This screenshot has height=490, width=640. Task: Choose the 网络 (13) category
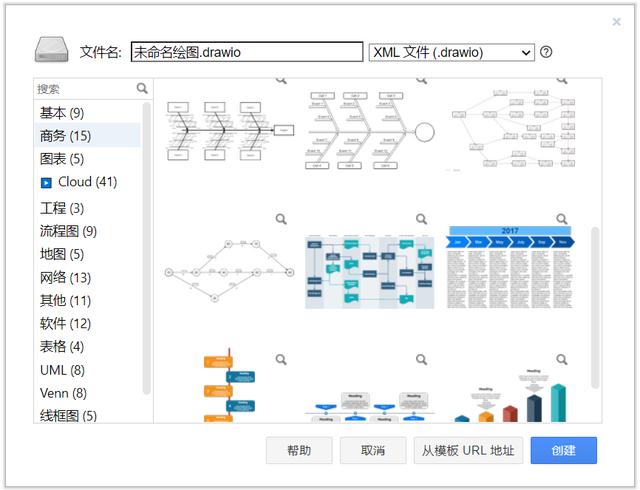65,277
